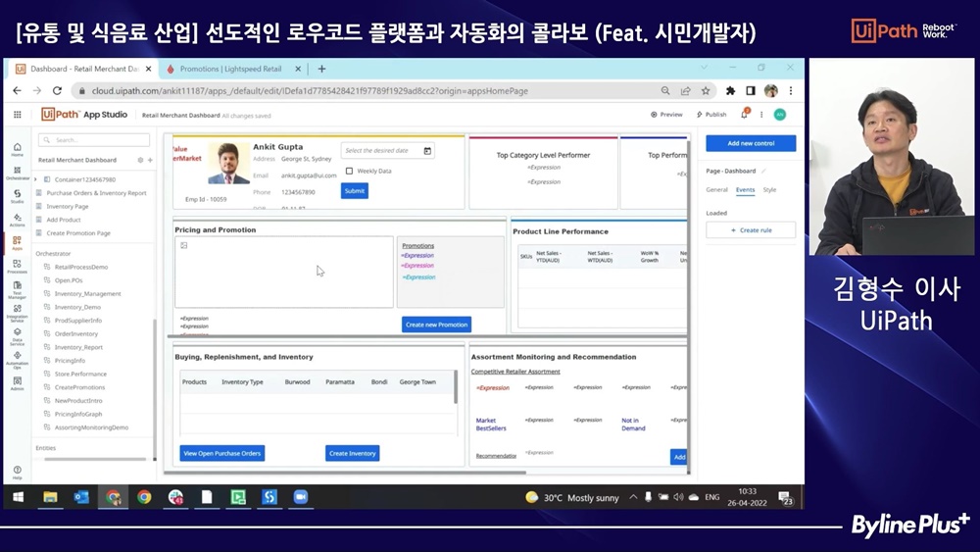980x552 pixels.
Task: Open Zoom from the taskbar
Action: [x=301, y=497]
